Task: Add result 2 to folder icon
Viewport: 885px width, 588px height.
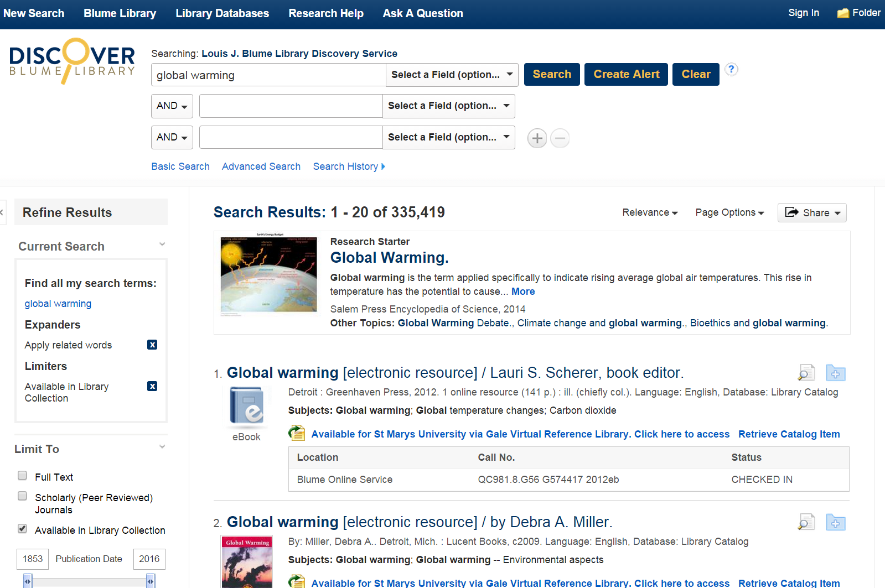Action: (836, 522)
